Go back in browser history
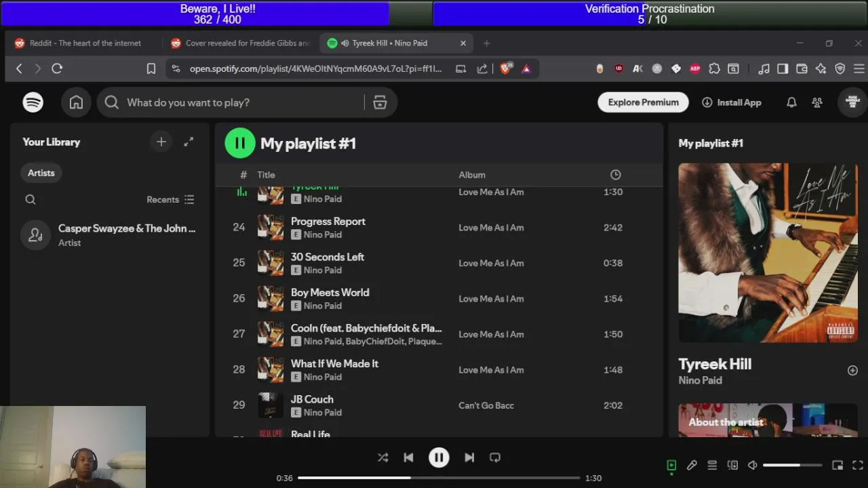868x488 pixels. (19, 68)
